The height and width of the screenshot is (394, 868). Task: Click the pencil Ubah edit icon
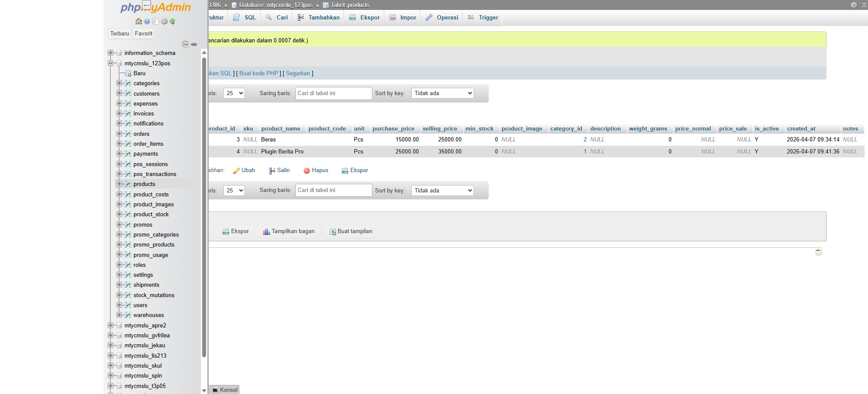(236, 170)
